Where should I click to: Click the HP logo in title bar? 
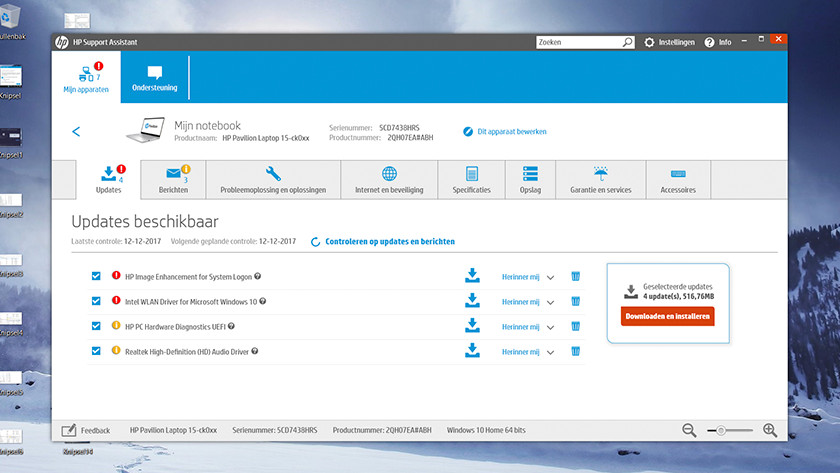tap(62, 42)
